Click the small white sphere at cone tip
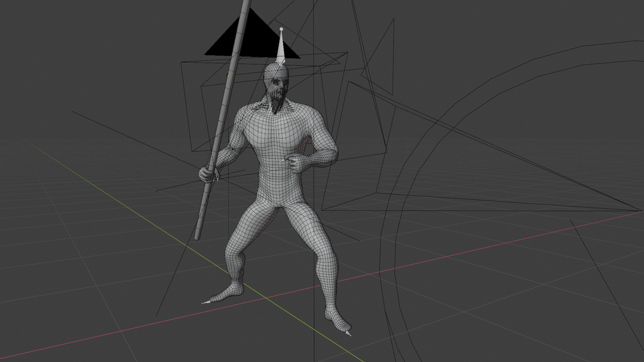The image size is (644, 362). click(x=281, y=29)
